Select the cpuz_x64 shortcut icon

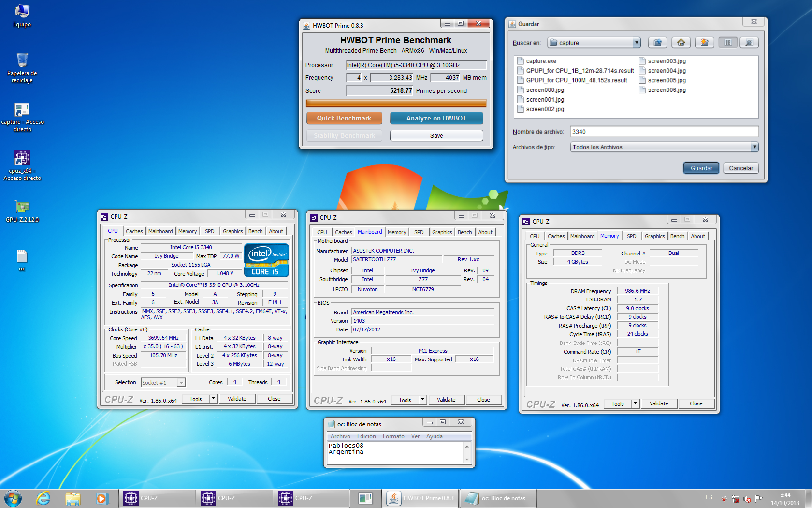(22, 165)
